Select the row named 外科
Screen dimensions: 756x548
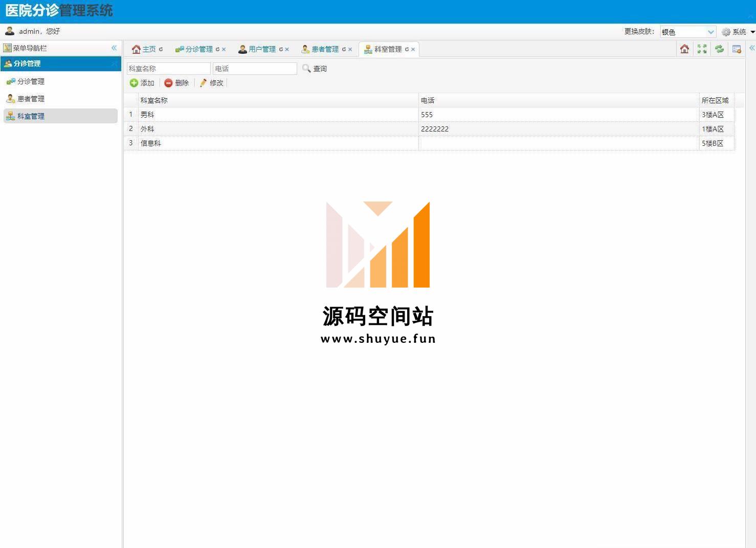point(429,129)
